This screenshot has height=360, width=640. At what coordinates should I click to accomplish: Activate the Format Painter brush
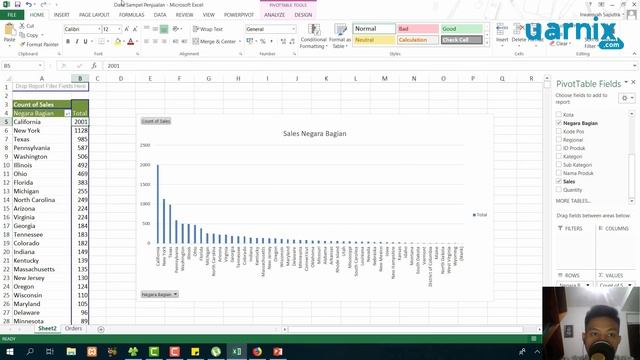[22, 44]
